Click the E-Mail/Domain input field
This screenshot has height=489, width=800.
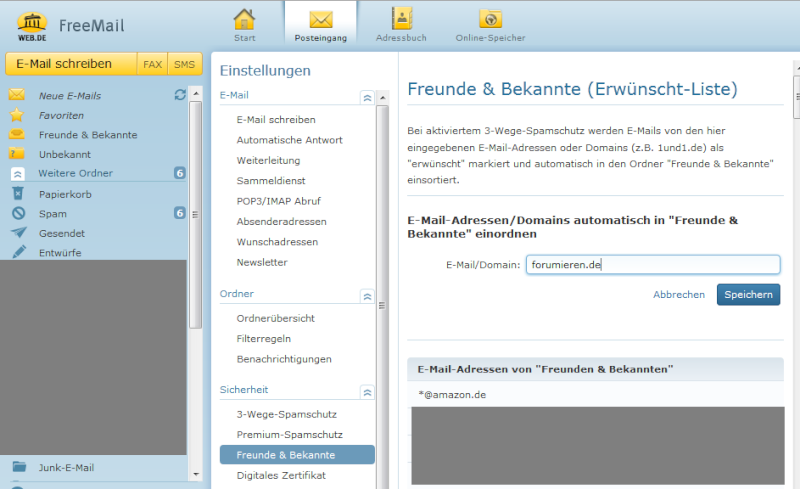click(653, 265)
